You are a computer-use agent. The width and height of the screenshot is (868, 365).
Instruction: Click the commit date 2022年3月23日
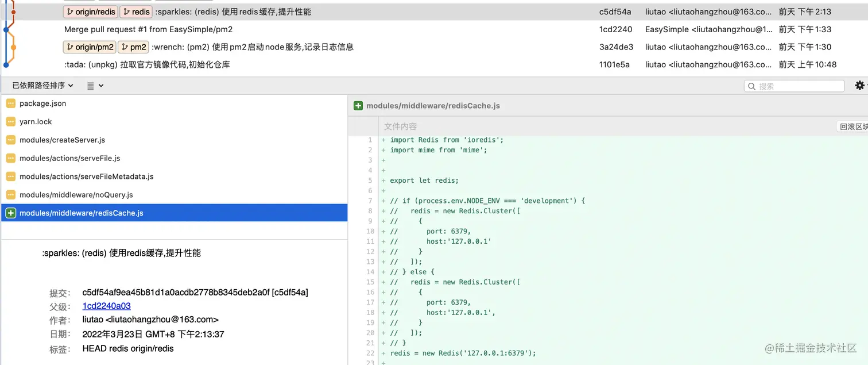(x=153, y=334)
